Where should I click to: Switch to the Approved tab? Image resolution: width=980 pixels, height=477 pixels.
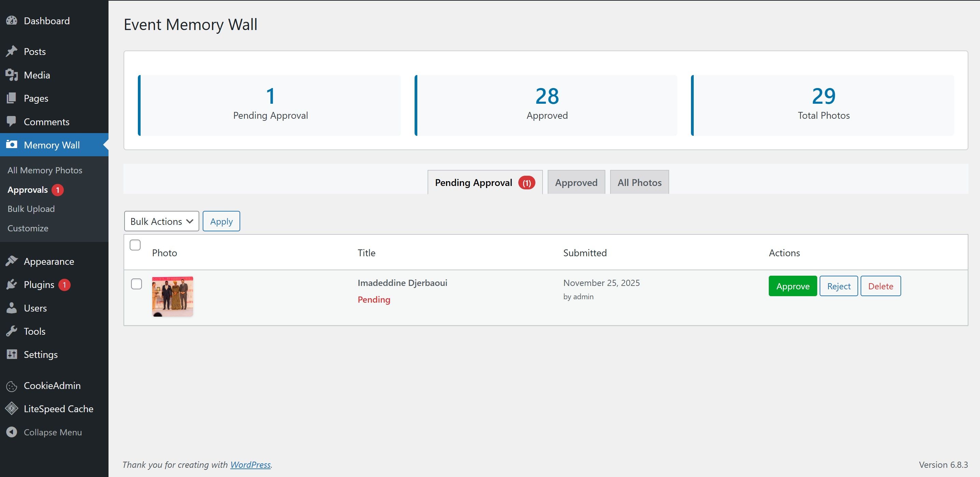click(x=576, y=183)
